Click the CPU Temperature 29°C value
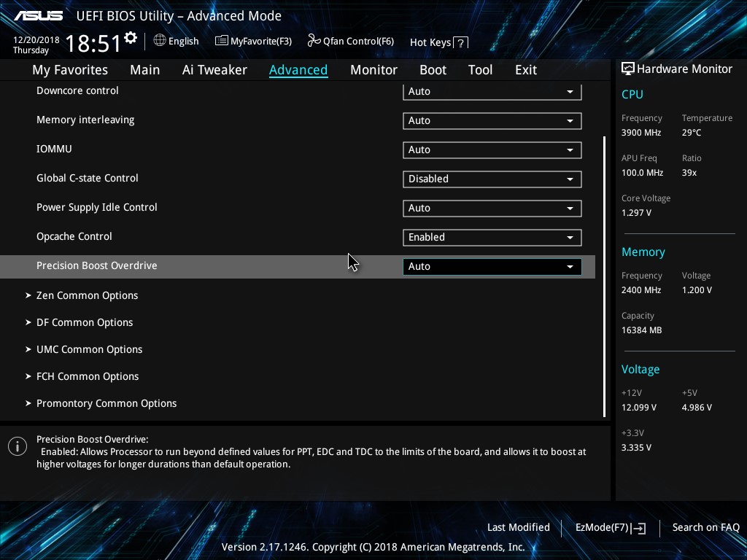This screenshot has height=560, width=747. tap(692, 133)
